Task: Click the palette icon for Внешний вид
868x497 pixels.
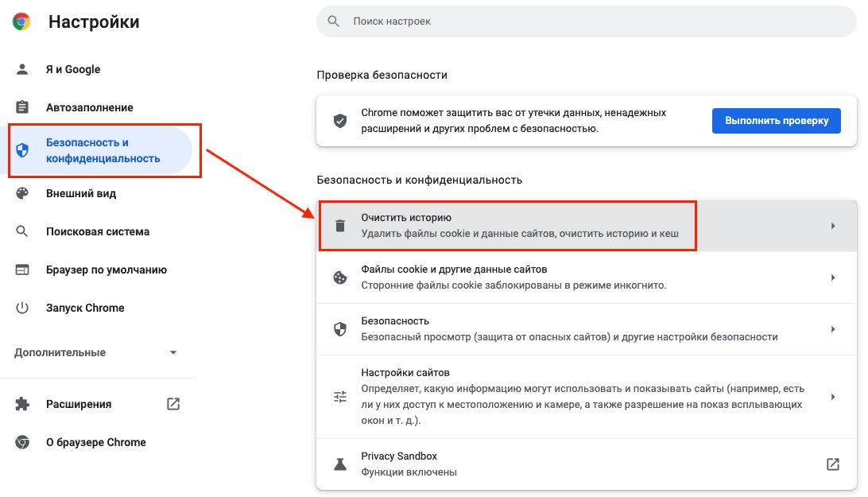Action: coord(22,193)
